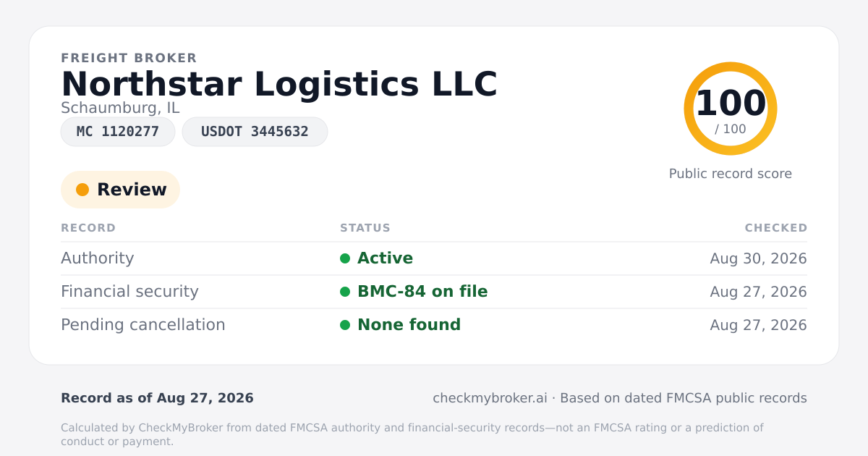Select the Financial security row label
The height and width of the screenshot is (456, 868).
pyautogui.click(x=129, y=292)
